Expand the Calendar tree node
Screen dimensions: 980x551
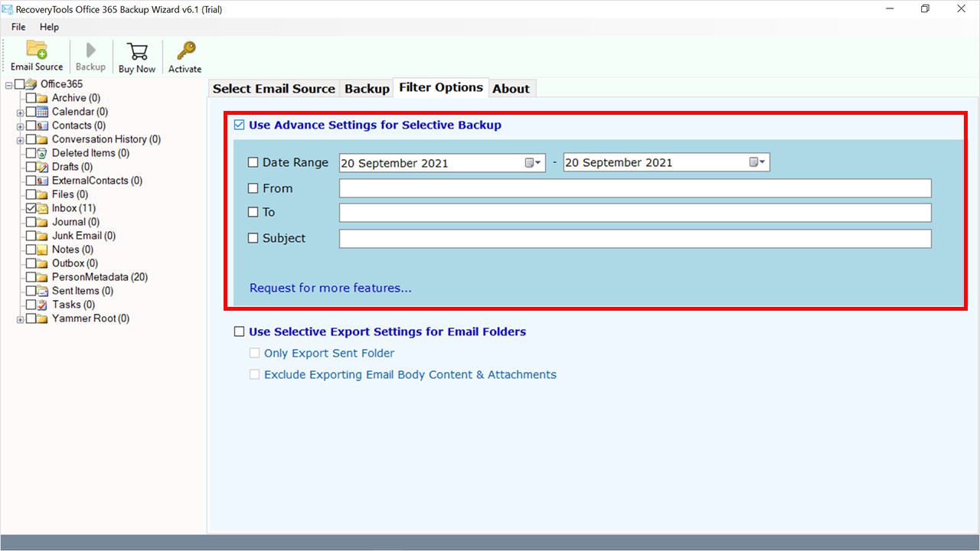click(20, 112)
